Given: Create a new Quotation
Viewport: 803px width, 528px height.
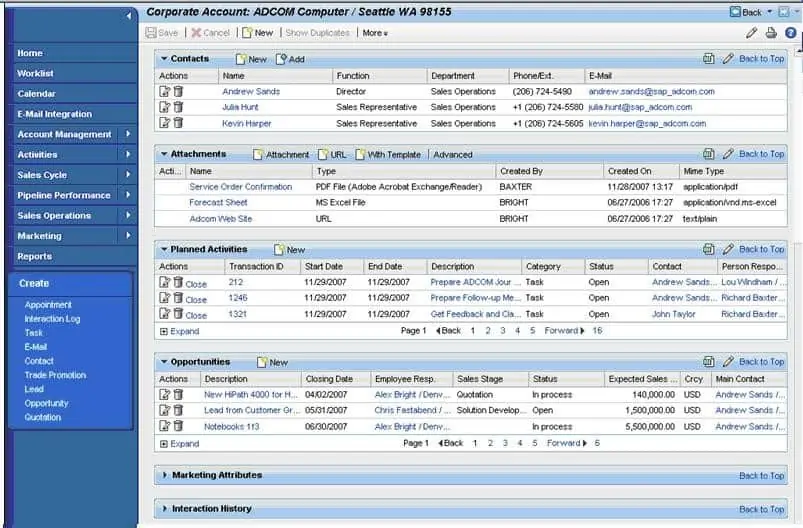Looking at the screenshot, I should tap(43, 417).
